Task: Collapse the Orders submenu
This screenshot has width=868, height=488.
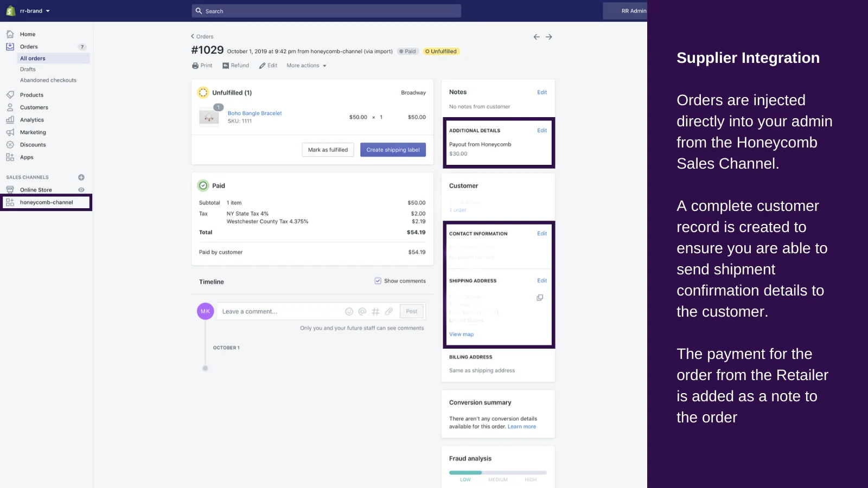Action: 29,47
